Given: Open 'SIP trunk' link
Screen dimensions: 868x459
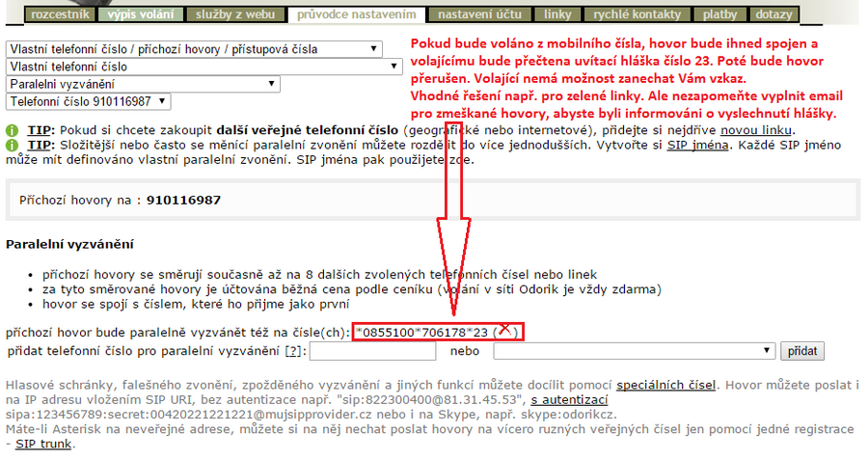Looking at the screenshot, I should tap(43, 444).
